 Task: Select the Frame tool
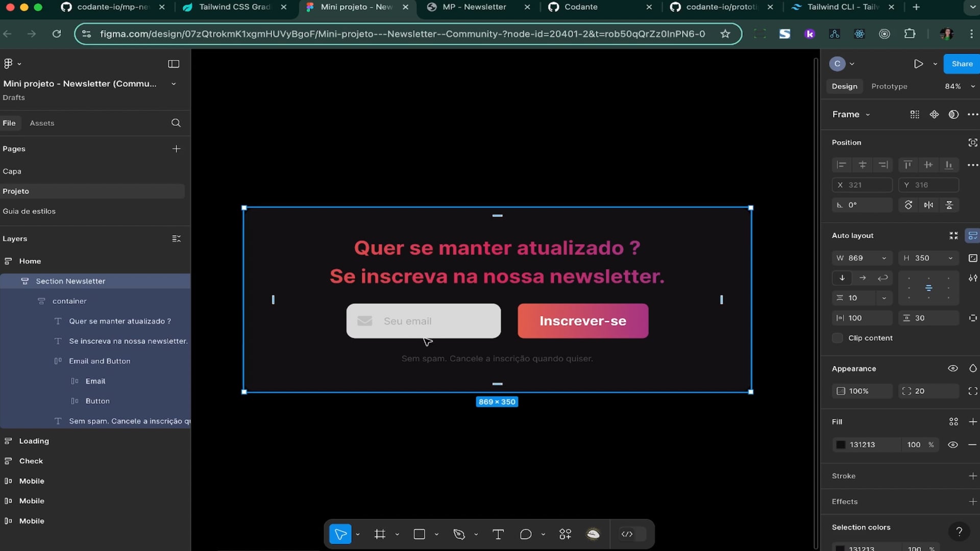[380, 534]
